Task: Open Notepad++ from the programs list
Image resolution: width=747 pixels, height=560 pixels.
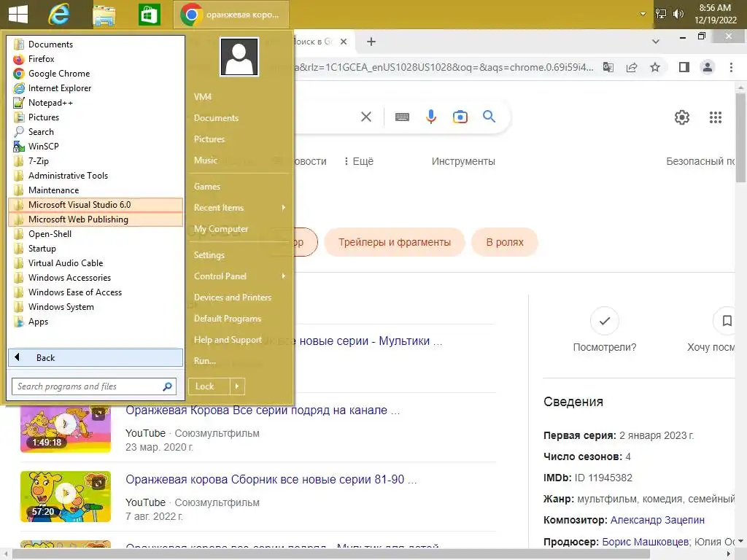Action: [x=96, y=103]
